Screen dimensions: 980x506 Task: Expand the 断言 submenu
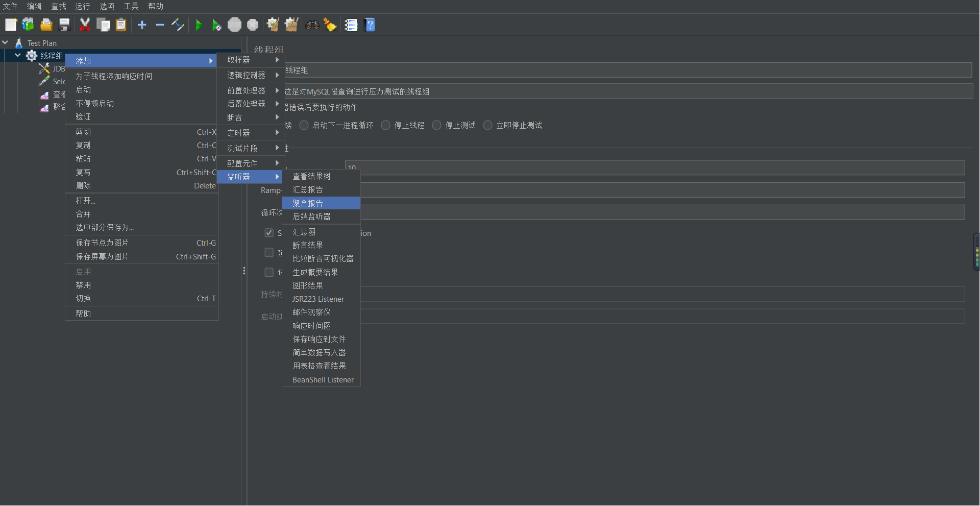point(251,117)
